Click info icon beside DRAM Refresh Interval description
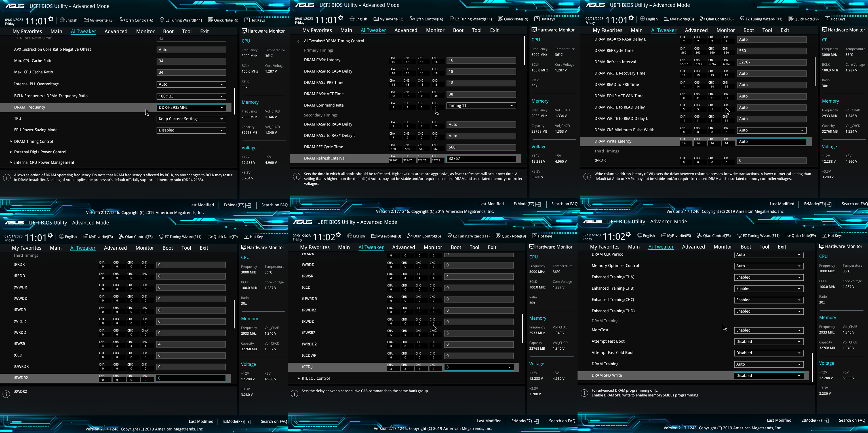 [296, 177]
